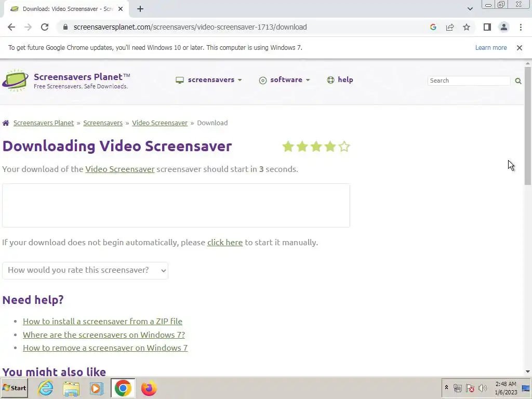Open a new tab with the plus button
532x399 pixels.
point(140,9)
